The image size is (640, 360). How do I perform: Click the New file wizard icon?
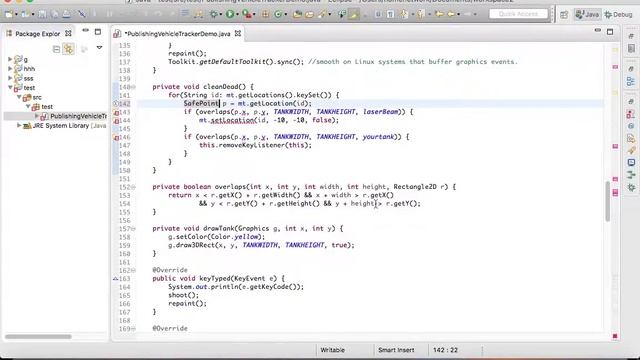pyautogui.click(x=9, y=14)
